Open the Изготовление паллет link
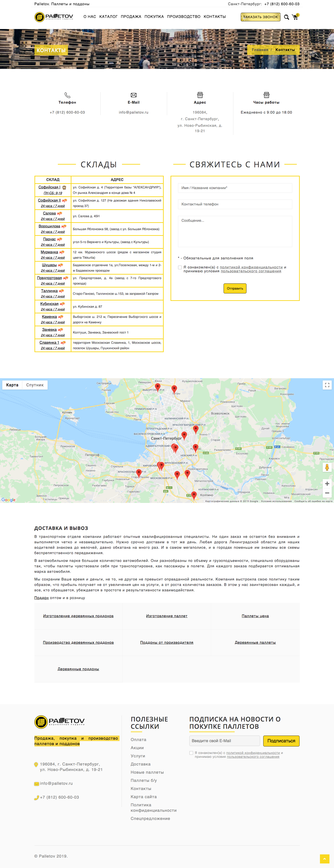 tap(167, 616)
